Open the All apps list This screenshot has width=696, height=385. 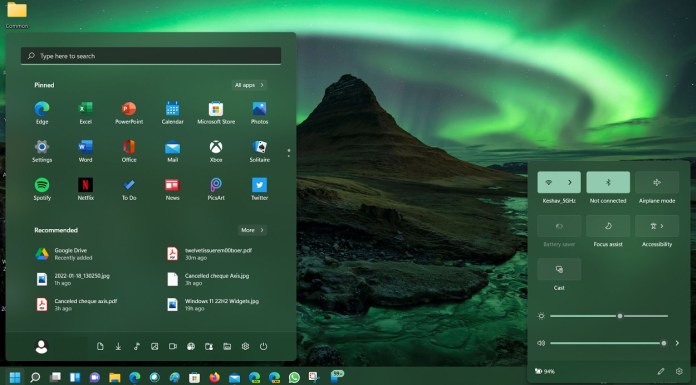click(x=249, y=85)
